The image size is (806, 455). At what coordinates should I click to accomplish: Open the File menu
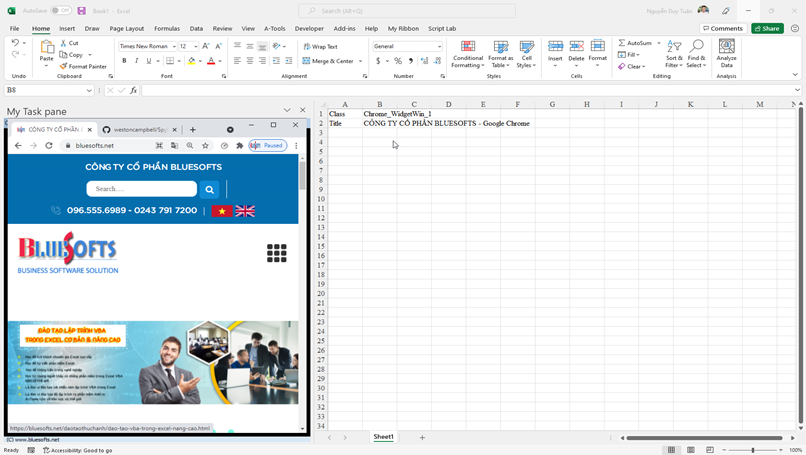click(14, 29)
